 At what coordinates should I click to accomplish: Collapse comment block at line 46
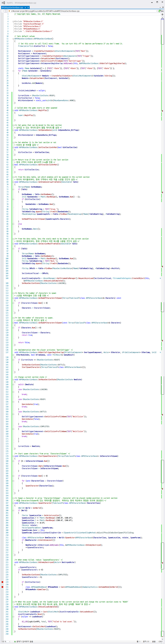13,125
